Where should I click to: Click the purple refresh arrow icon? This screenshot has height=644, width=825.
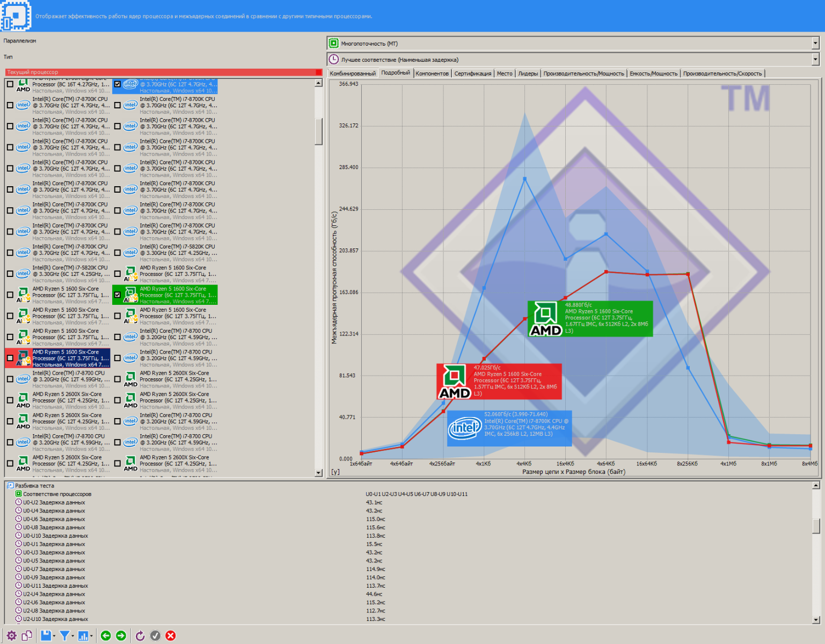(x=140, y=635)
